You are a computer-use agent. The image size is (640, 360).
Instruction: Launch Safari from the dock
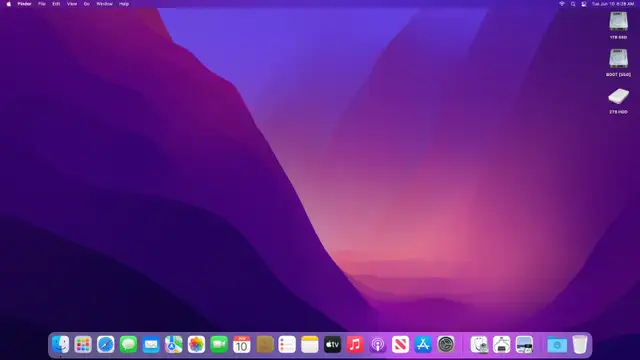pos(106,344)
